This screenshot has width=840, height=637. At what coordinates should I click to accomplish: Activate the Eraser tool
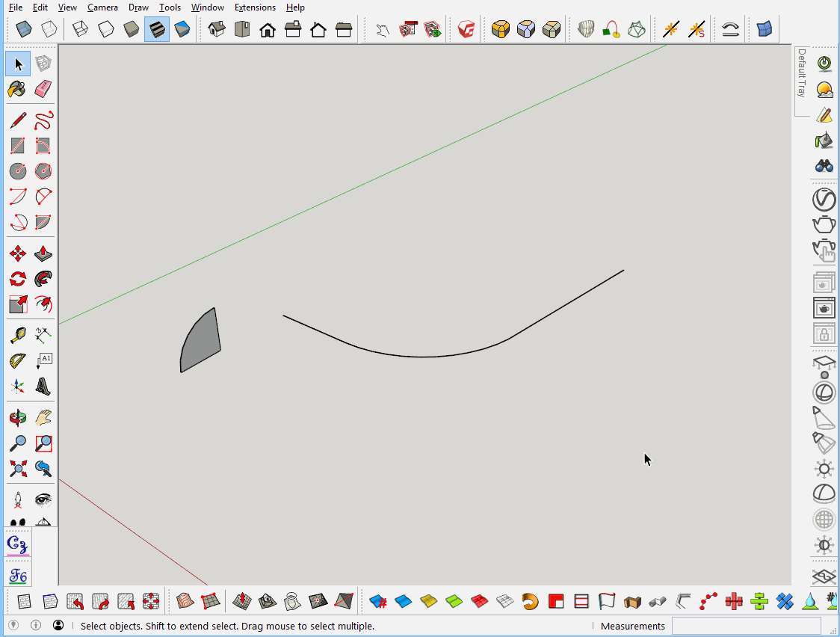point(43,89)
